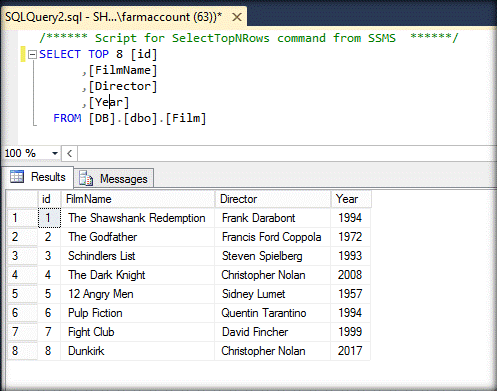This screenshot has width=497, height=391.
Task: Select row header for Schindlers List
Action: [x=22, y=256]
